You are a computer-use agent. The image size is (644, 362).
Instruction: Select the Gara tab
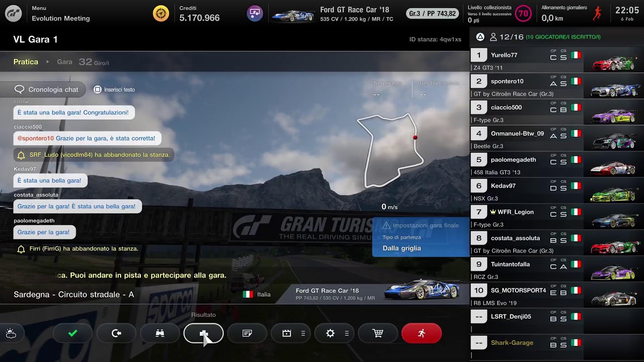[64, 62]
